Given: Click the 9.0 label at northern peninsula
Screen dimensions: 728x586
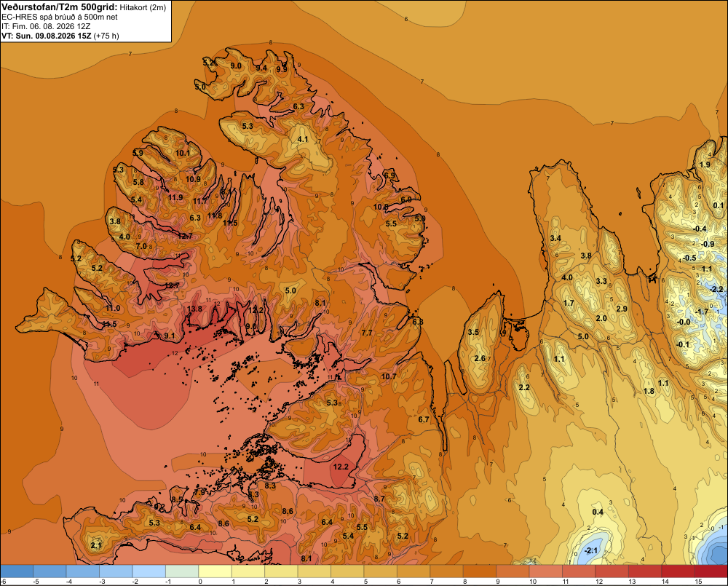Looking at the screenshot, I should [236, 66].
